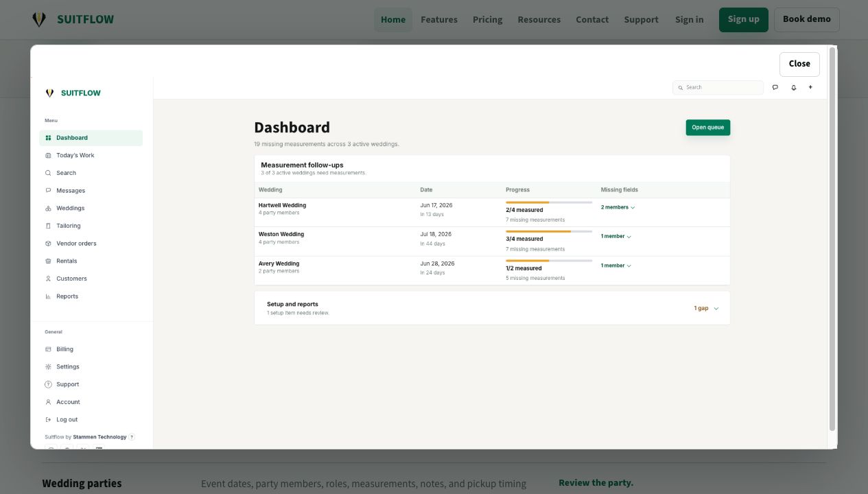The image size is (868, 494).
Task: Click the Stammen Technology link
Action: [99, 437]
